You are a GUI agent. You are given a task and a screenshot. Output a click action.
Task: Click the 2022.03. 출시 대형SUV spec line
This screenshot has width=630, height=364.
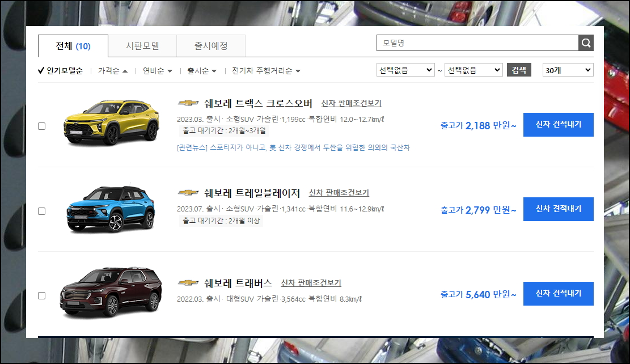tap(269, 299)
